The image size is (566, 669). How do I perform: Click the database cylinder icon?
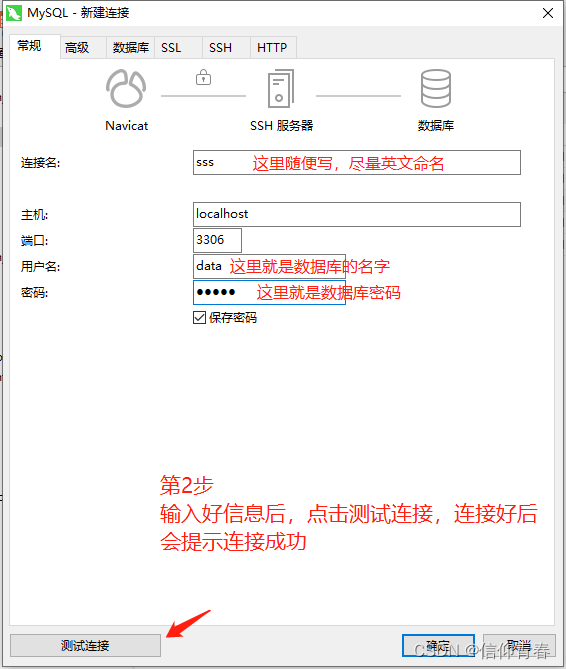pos(435,88)
